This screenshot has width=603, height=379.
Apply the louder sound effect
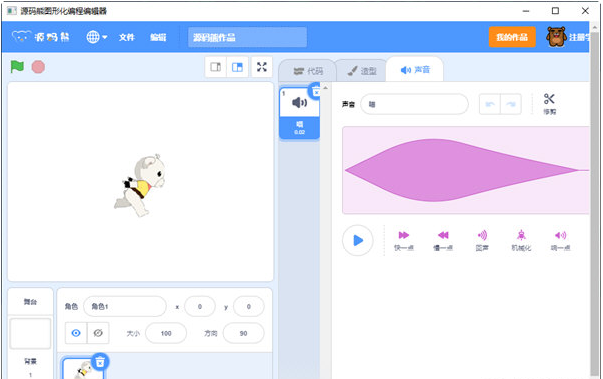(560, 241)
